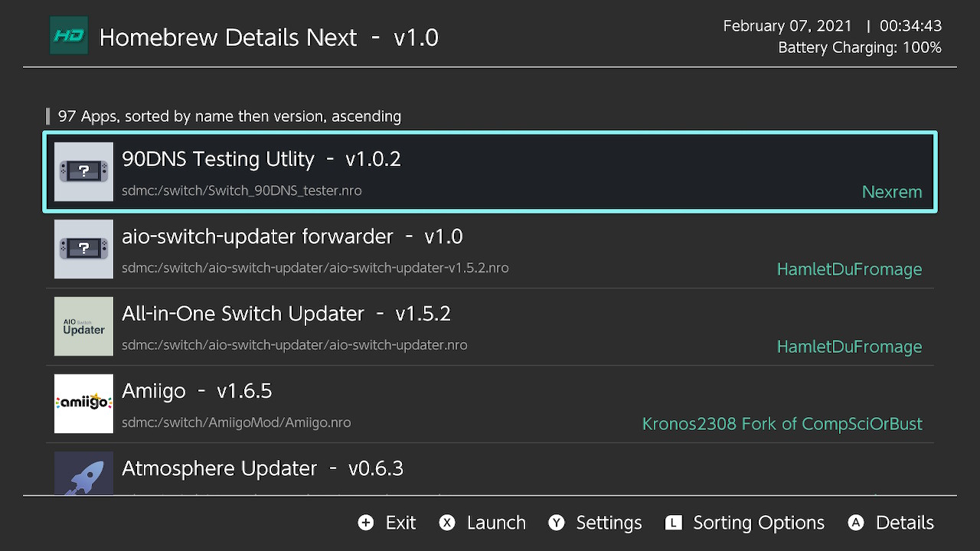Select the Amiigo app logo icon
This screenshot has width=980, height=551.
tap(83, 404)
